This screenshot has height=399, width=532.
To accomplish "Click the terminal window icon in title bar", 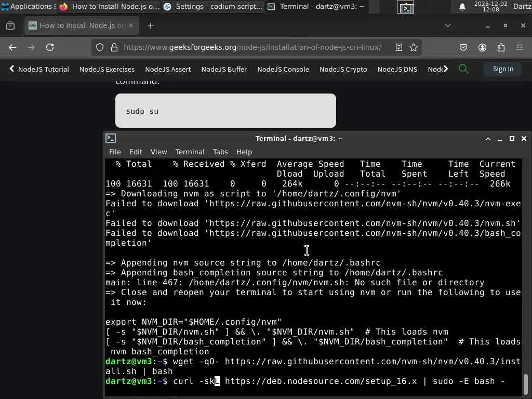I will click(111, 138).
